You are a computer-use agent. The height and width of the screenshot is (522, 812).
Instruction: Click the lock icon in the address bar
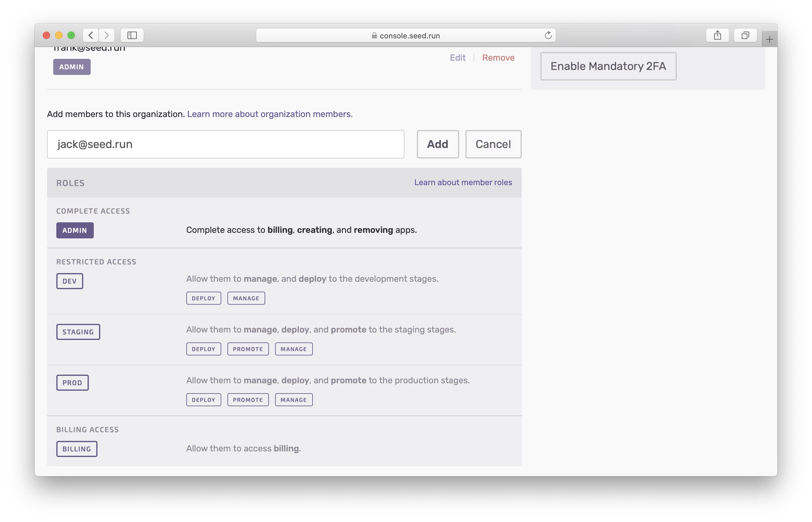point(374,36)
